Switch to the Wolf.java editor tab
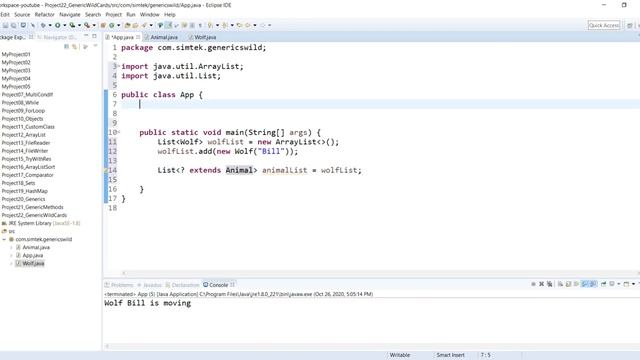Screen dimensions: 640x360 (205, 37)
